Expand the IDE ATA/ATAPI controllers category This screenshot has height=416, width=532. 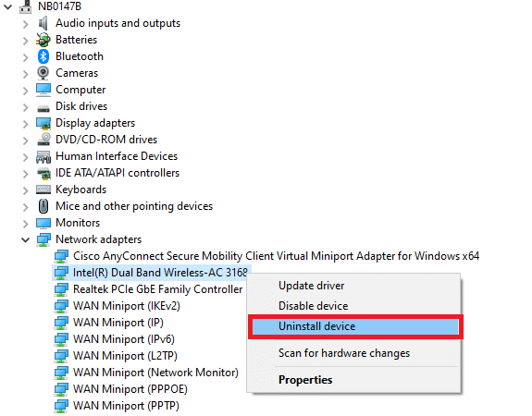[26, 174]
